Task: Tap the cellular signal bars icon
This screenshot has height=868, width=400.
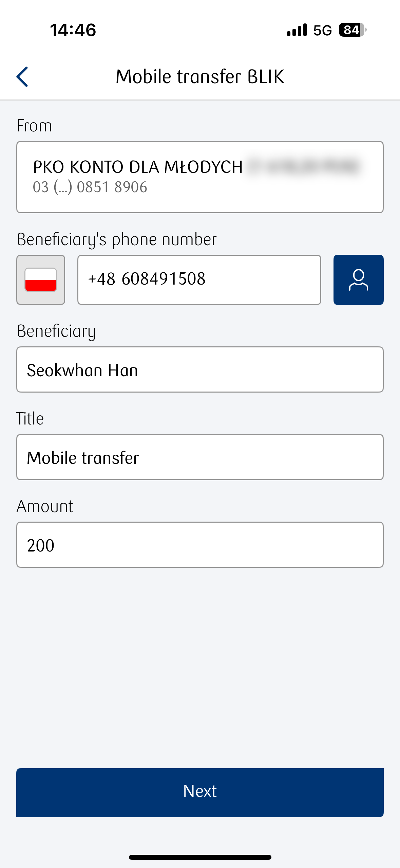Action: click(297, 30)
